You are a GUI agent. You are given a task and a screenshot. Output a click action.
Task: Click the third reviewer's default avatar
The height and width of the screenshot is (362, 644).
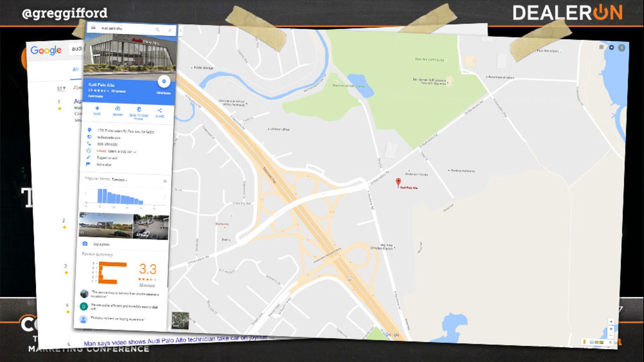(x=83, y=319)
